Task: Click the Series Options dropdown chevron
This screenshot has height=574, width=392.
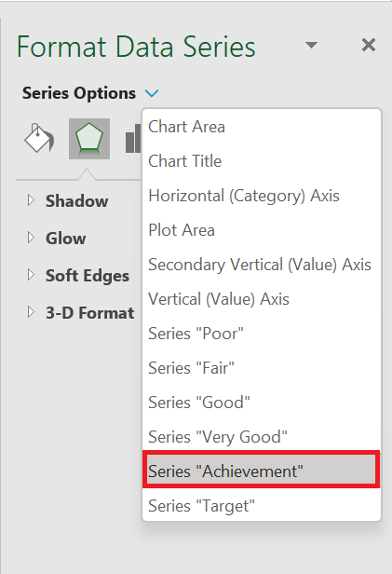Action: [x=152, y=93]
